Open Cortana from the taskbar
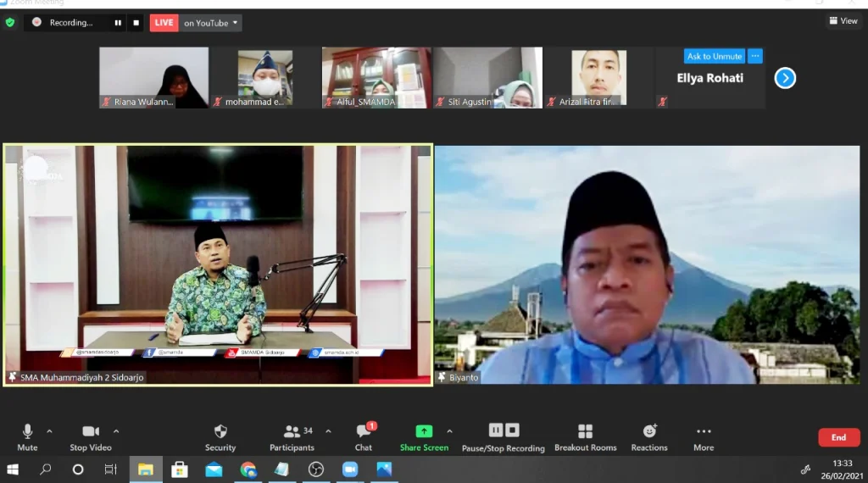 tap(78, 469)
